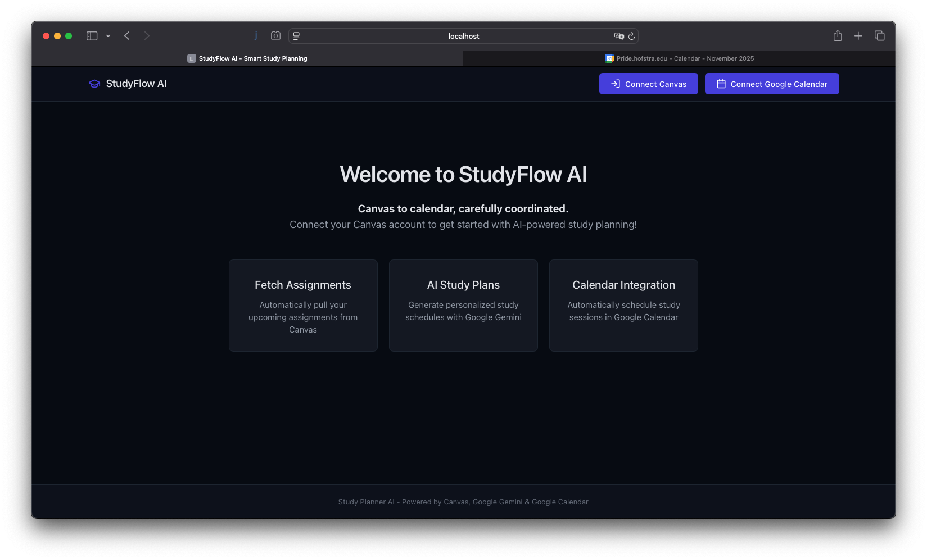Click the Connect Canvas button
The height and width of the screenshot is (560, 927).
648,84
